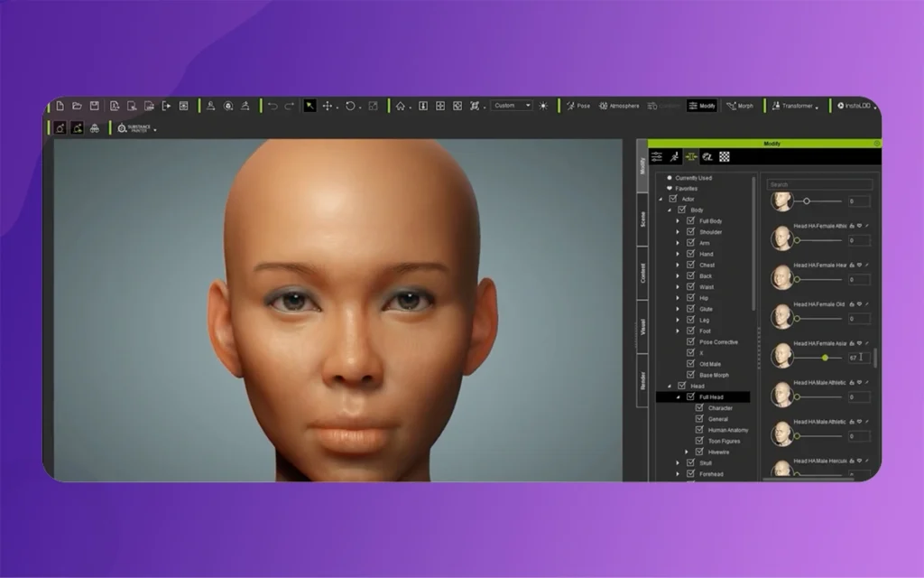Expand the Hivewire tree node
The height and width of the screenshot is (578, 924).
click(687, 452)
